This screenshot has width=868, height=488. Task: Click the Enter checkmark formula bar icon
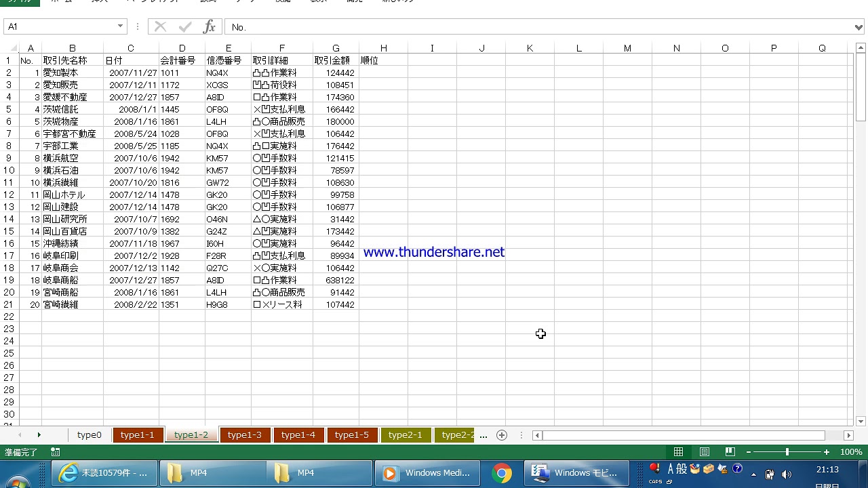click(x=184, y=26)
